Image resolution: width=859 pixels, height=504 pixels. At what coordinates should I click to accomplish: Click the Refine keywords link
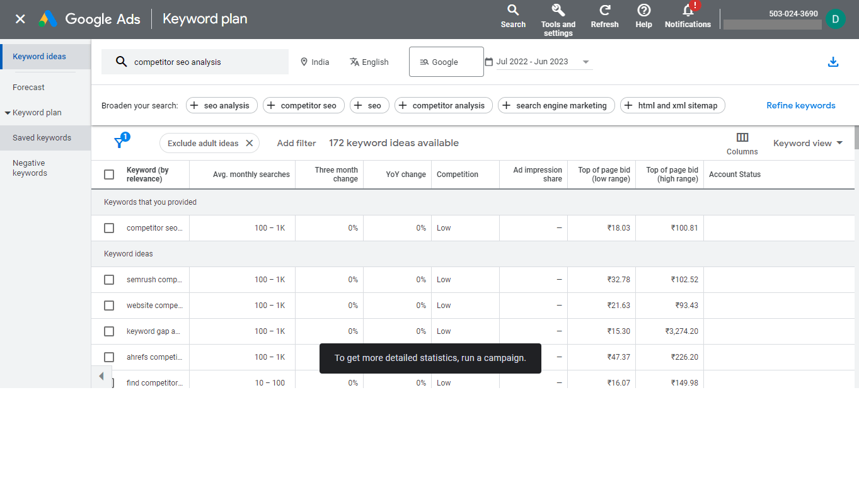coord(800,106)
